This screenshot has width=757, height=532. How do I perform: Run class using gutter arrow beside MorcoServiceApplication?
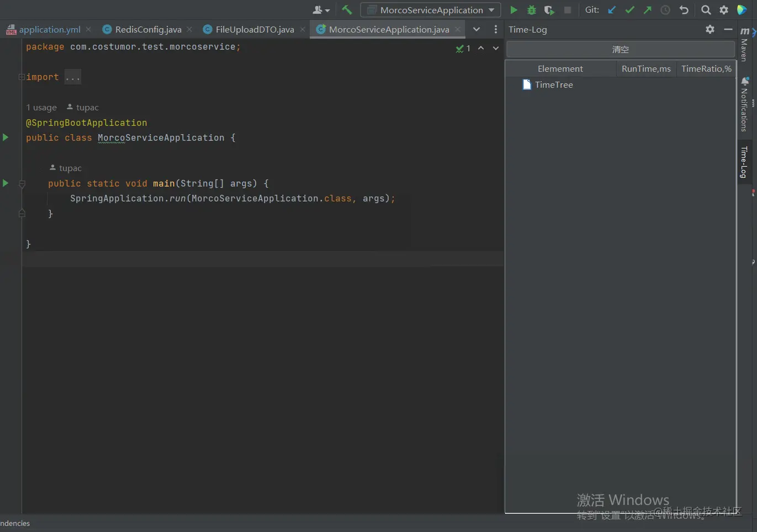(x=6, y=137)
